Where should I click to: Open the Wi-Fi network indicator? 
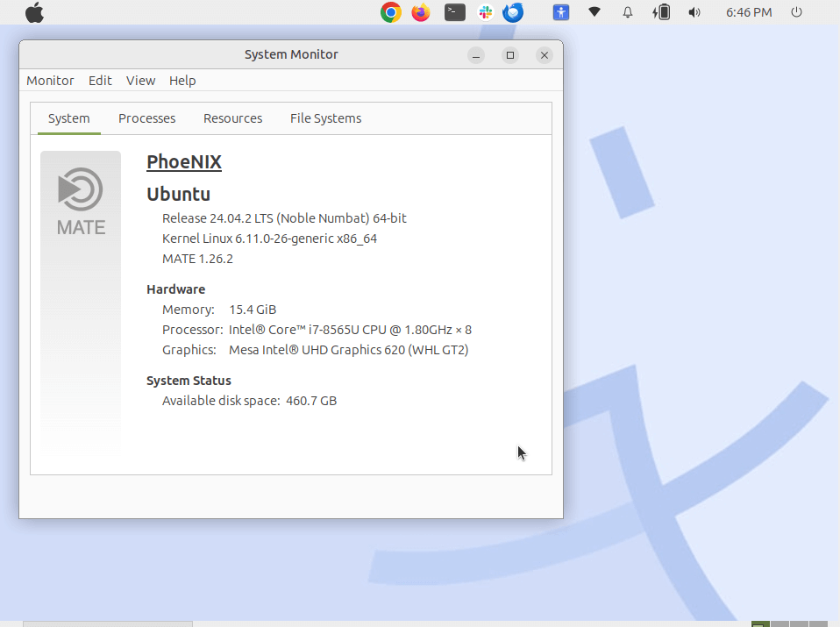click(x=594, y=11)
